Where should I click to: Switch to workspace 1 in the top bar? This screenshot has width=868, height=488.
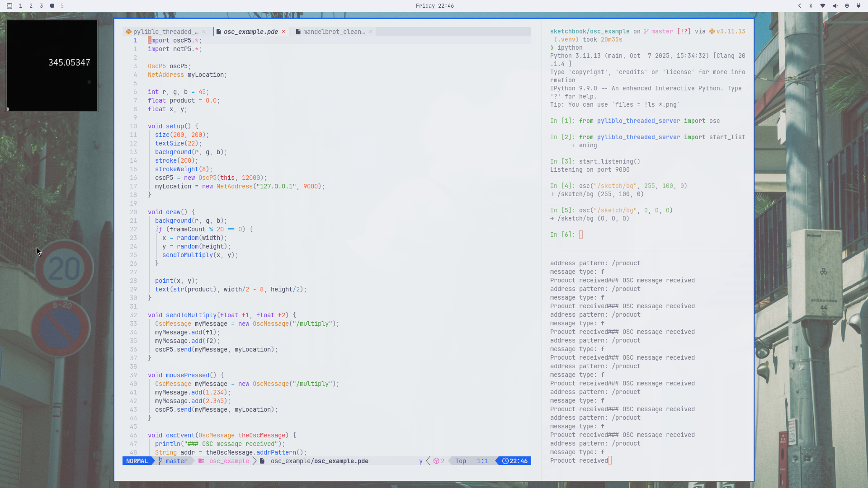(x=20, y=6)
